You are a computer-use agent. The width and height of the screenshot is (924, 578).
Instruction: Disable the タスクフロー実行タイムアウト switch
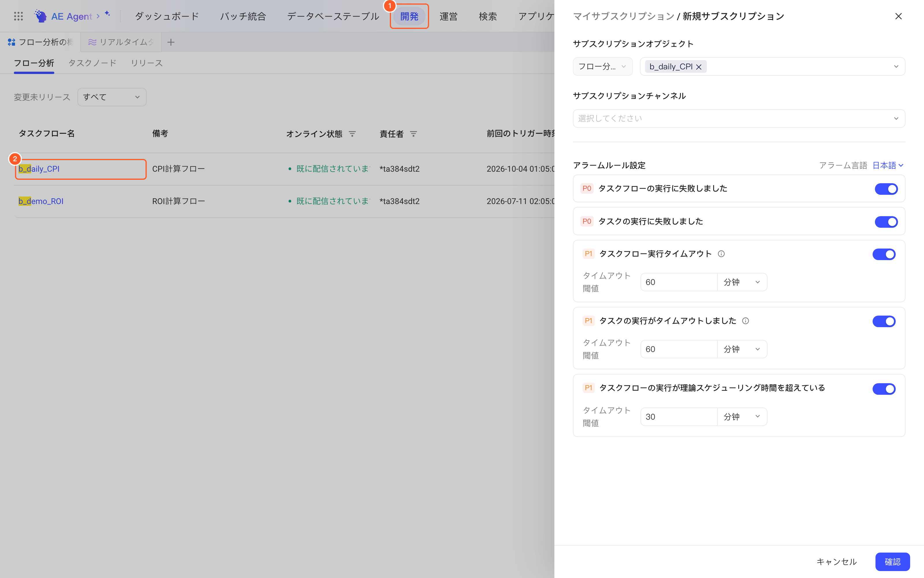point(884,254)
